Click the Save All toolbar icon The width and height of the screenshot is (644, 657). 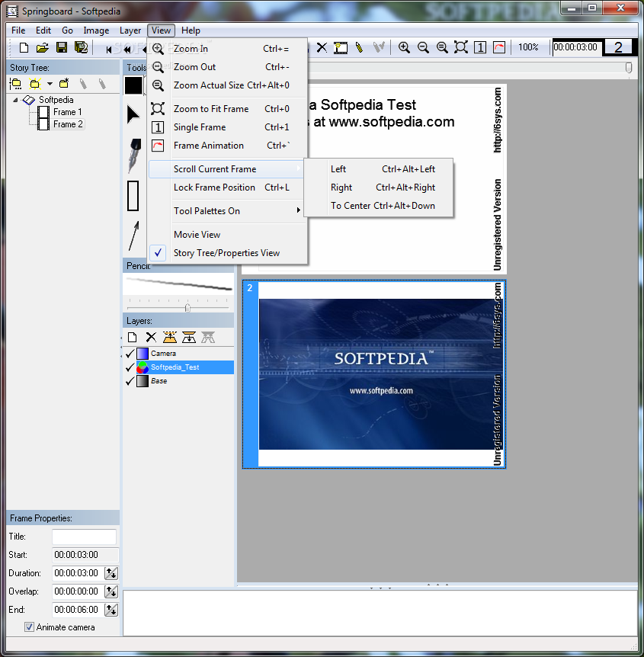pos(81,48)
